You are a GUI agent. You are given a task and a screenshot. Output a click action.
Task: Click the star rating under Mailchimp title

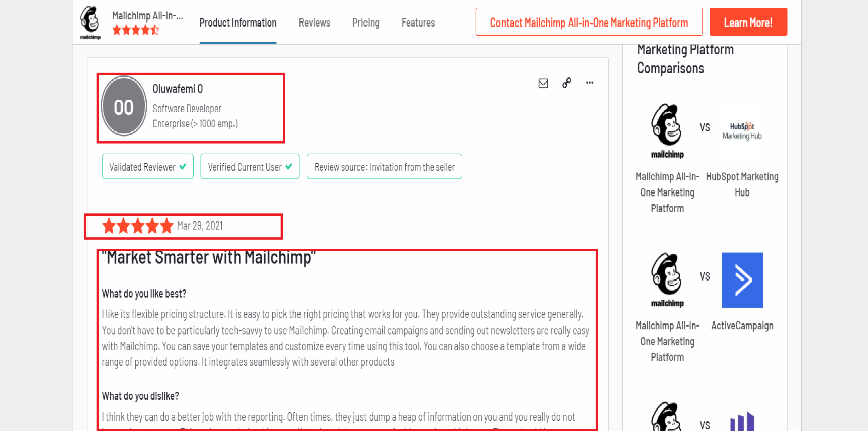tap(136, 30)
